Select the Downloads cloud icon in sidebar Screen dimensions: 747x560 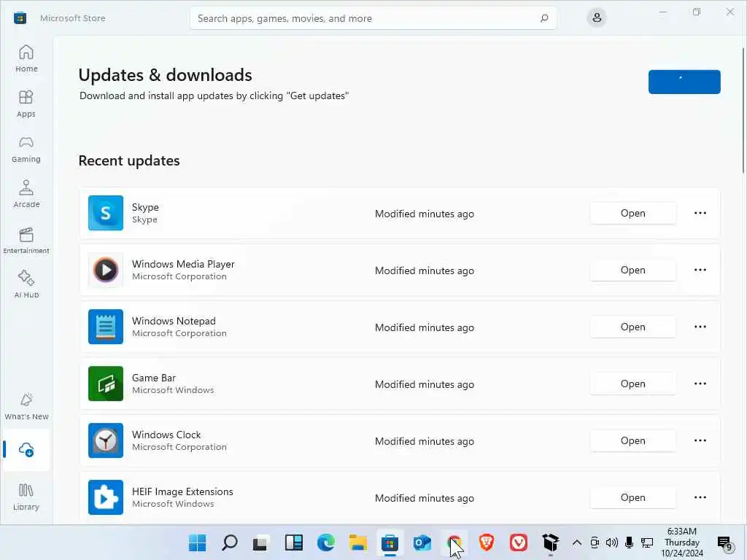(26, 449)
